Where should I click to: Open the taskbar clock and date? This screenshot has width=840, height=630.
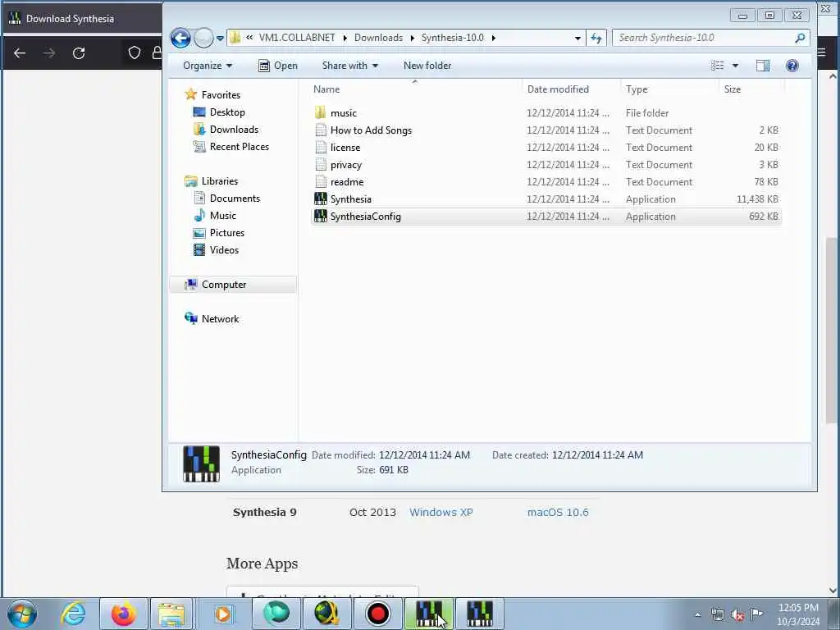click(x=798, y=614)
